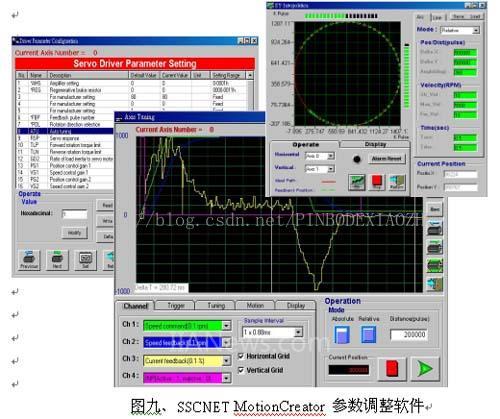Screen dimensions: 500x419
Task: Click the vertical green level bar beside the plot
Action: [x=406, y=76]
